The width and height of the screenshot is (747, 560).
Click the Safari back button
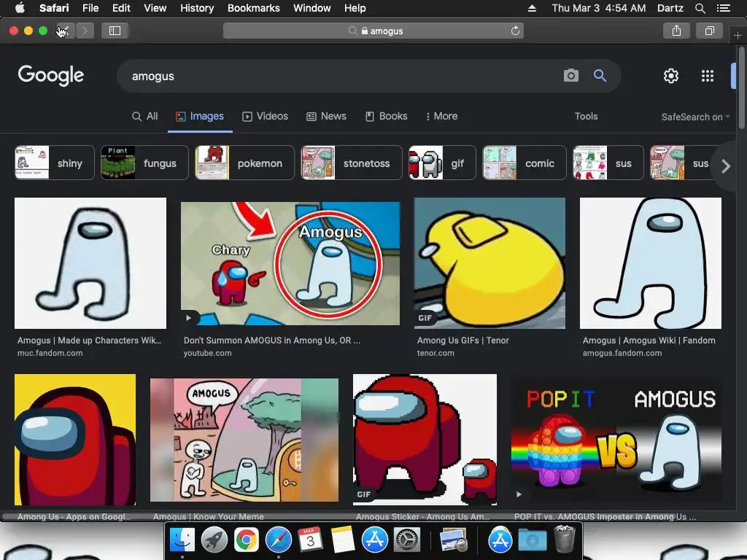pyautogui.click(x=65, y=31)
